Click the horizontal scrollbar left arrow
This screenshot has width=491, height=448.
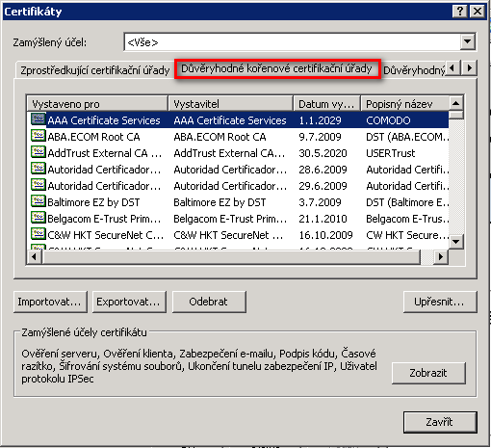34,256
